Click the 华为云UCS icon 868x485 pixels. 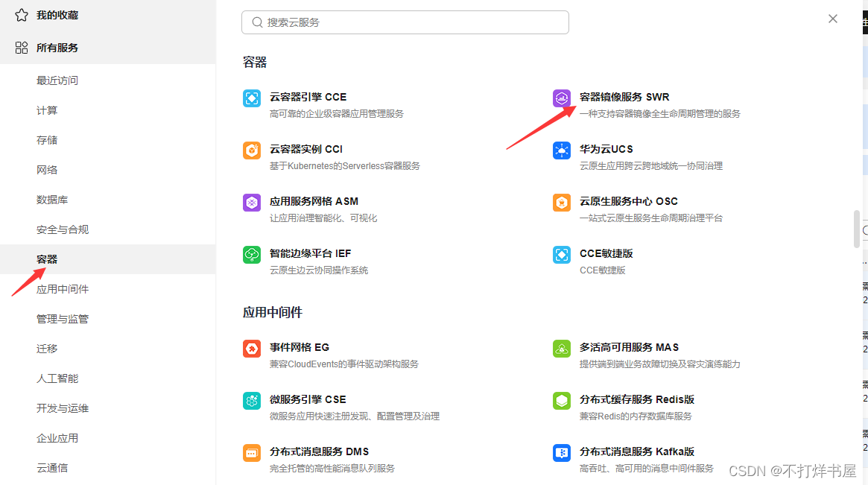point(562,150)
